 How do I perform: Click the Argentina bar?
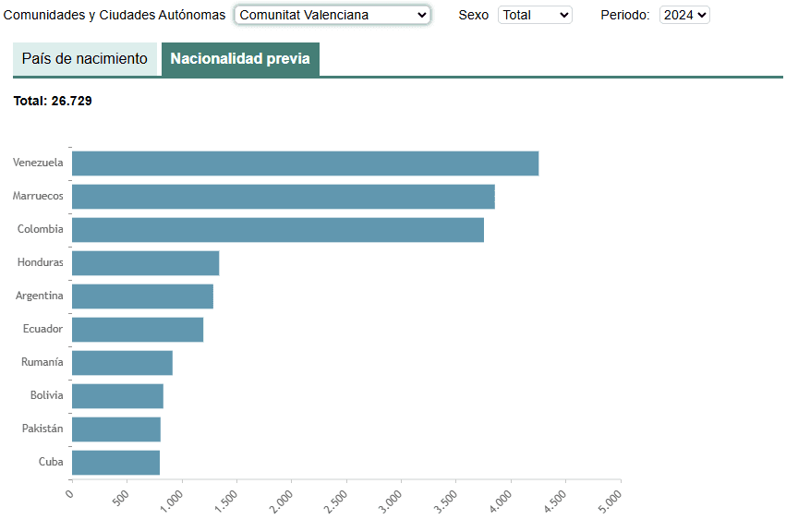click(142, 296)
